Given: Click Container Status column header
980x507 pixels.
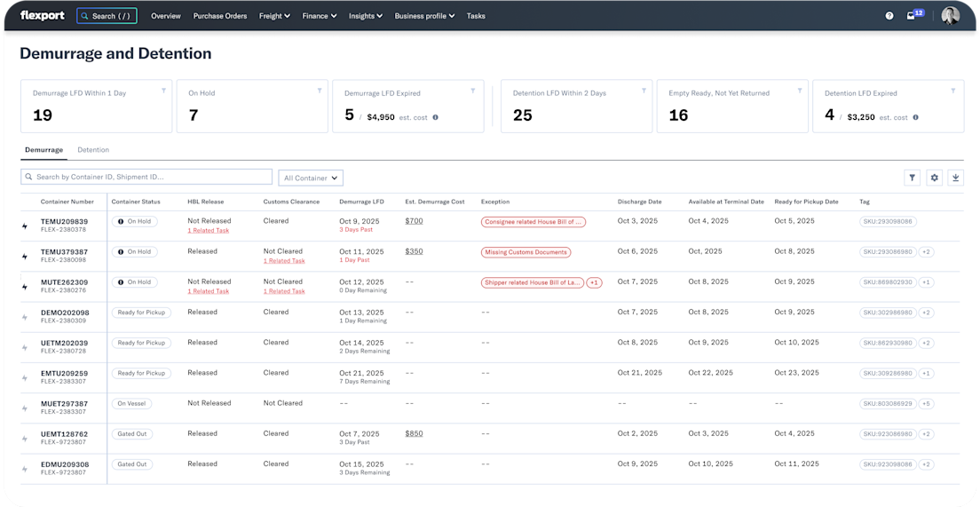Looking at the screenshot, I should 136,202.
